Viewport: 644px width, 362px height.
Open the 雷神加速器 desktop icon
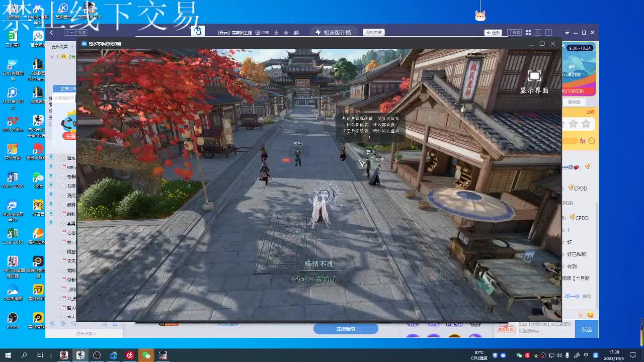[x=38, y=236]
